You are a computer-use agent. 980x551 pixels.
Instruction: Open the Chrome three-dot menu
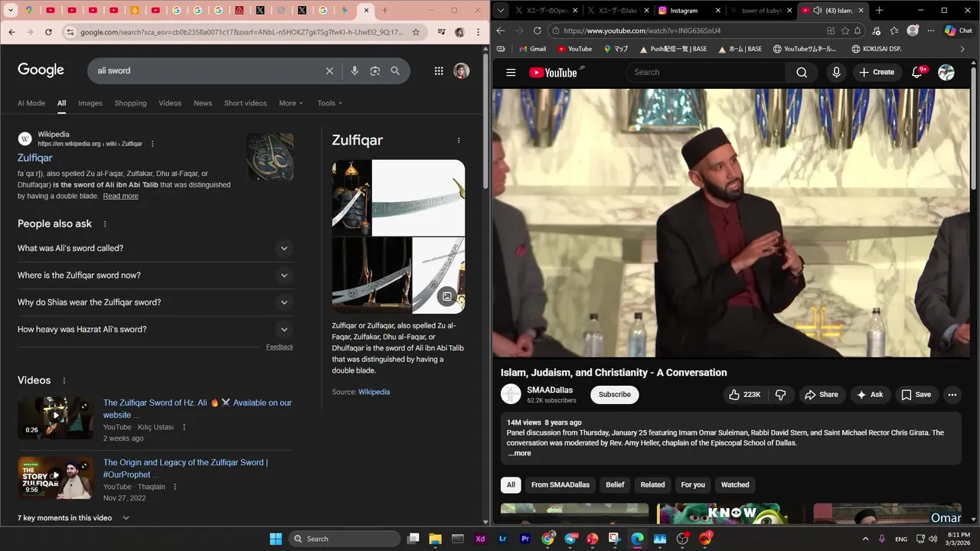[x=477, y=32]
